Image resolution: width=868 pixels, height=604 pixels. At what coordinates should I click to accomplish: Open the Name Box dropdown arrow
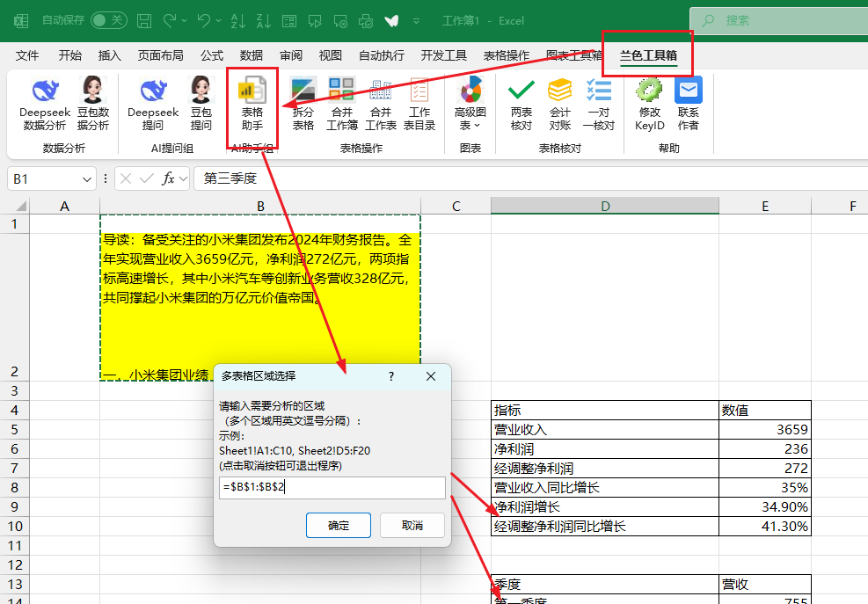[x=86, y=178]
